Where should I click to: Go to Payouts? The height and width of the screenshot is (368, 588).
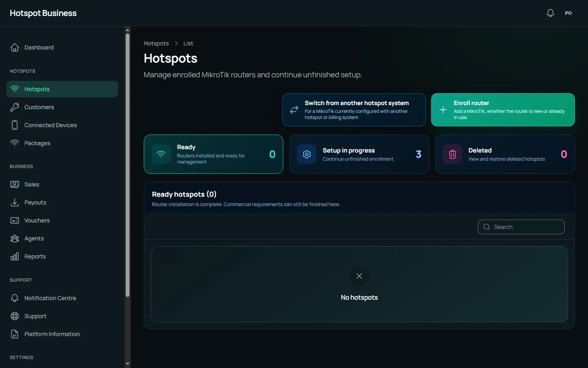click(x=62, y=202)
